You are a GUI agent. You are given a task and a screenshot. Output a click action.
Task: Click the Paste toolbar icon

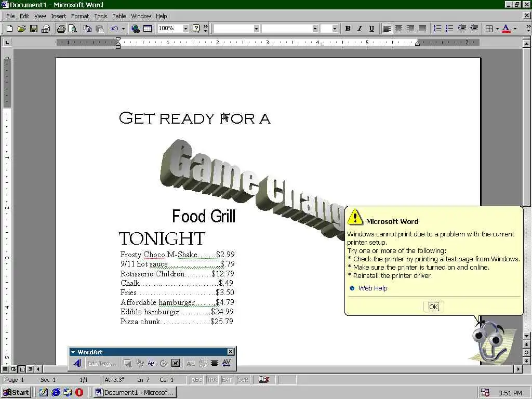(x=100, y=29)
